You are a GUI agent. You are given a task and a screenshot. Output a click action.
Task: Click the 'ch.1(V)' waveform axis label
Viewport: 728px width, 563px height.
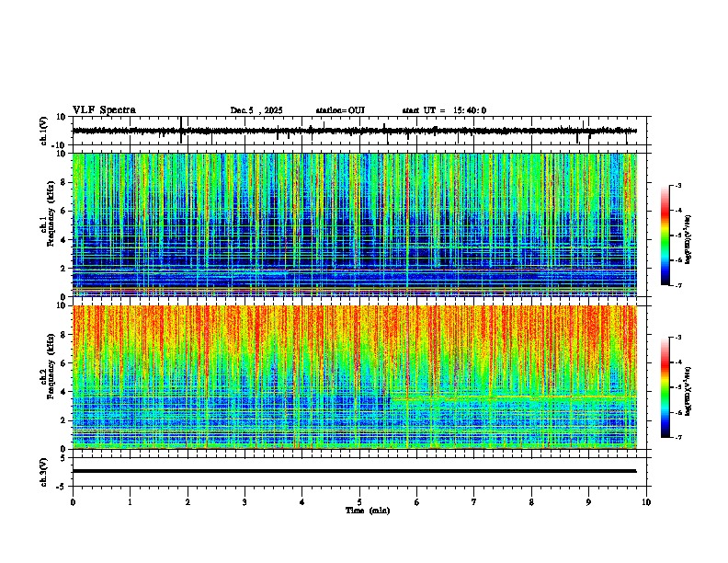[44, 131]
